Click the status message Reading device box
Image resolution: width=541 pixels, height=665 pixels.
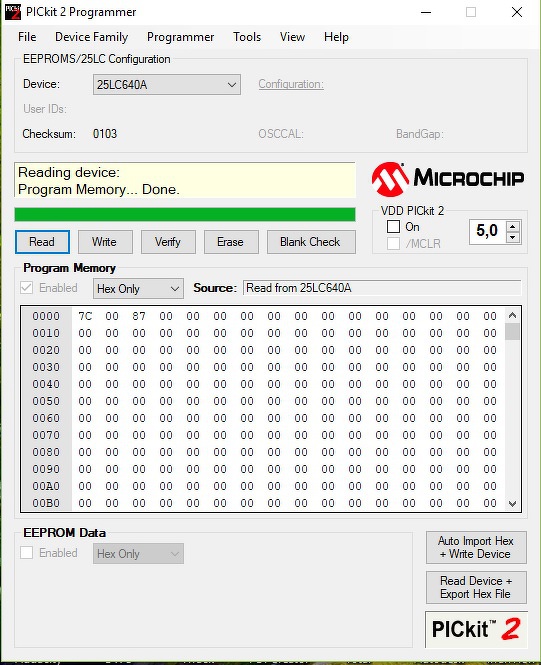[x=185, y=180]
